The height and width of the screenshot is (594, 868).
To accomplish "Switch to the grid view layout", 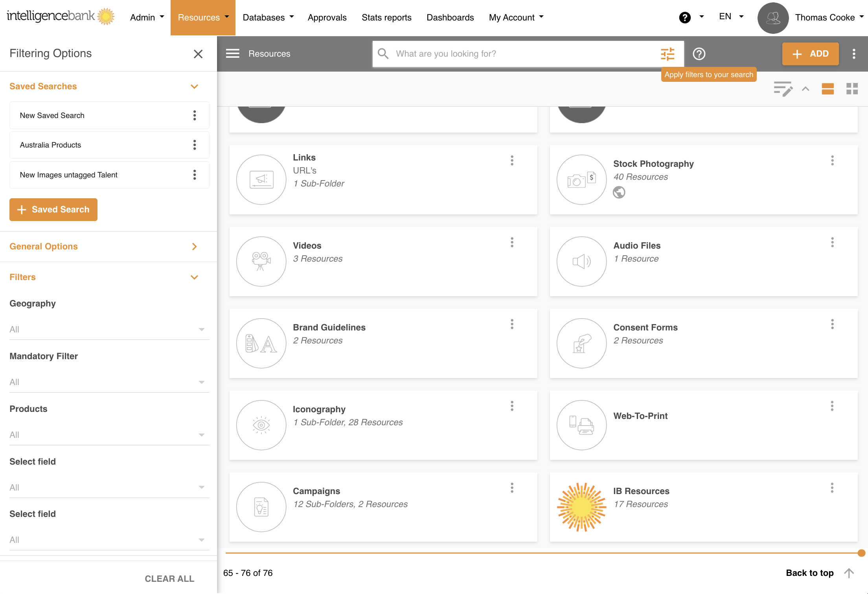I will pos(852,89).
